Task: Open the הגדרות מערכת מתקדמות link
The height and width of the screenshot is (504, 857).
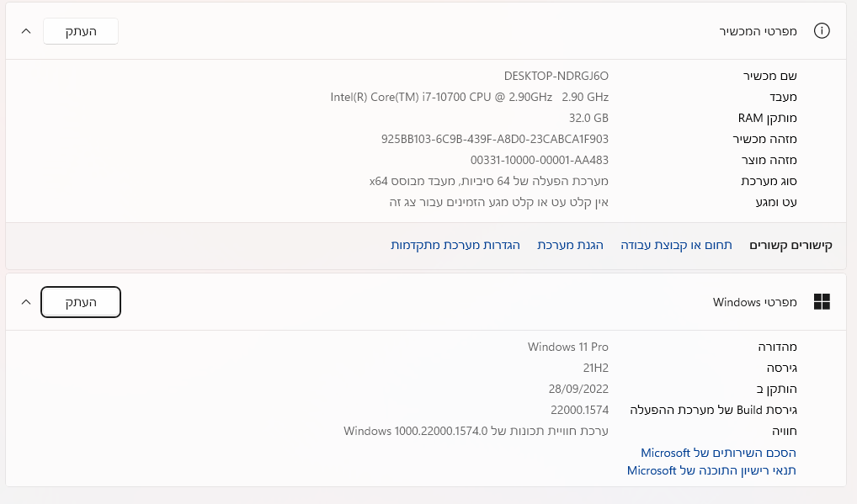Action: [x=455, y=245]
